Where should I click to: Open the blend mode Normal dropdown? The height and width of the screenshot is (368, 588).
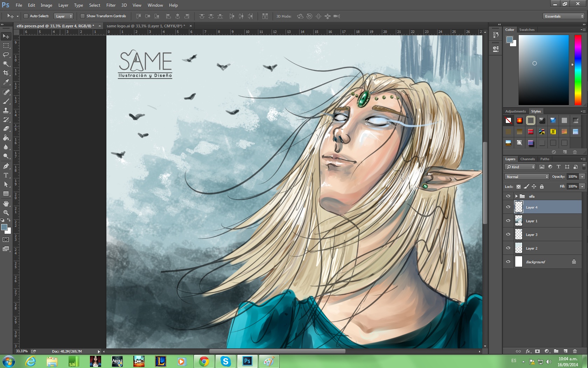[527, 177]
